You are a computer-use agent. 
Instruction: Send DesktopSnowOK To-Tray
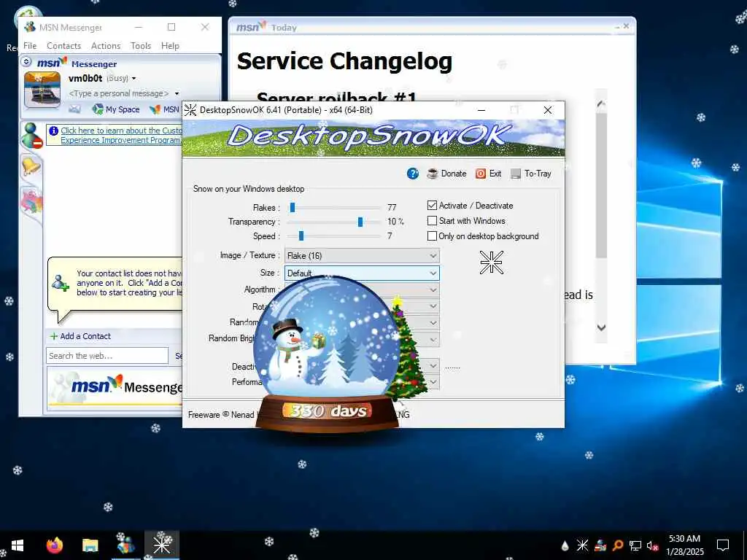click(531, 174)
